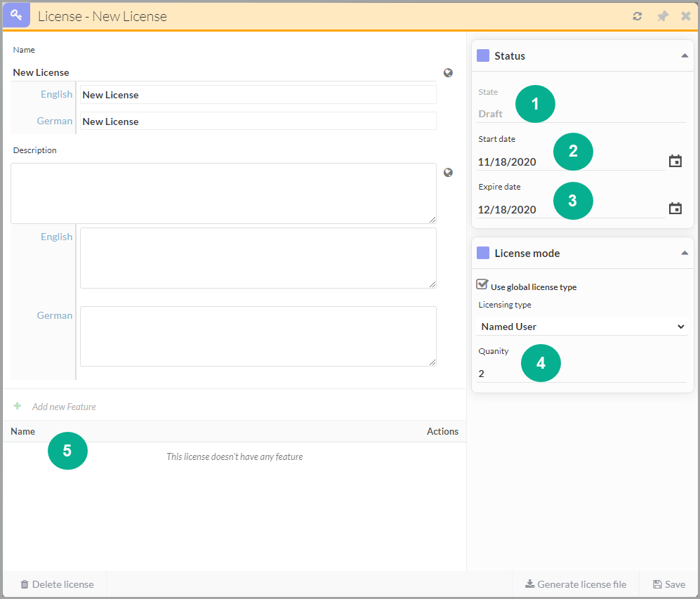Pin the license window with the pin icon
Viewport: 700px width, 599px height.
(x=662, y=16)
